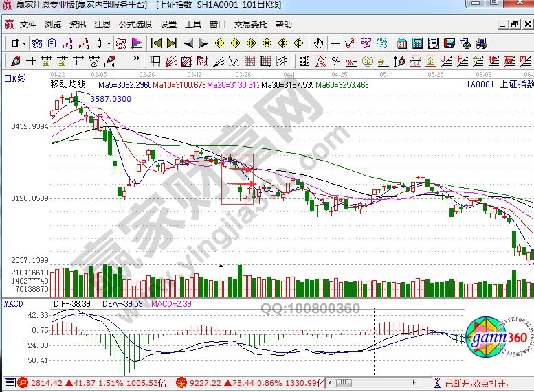
Task: Open the calendar date icon
Action: [402, 43]
